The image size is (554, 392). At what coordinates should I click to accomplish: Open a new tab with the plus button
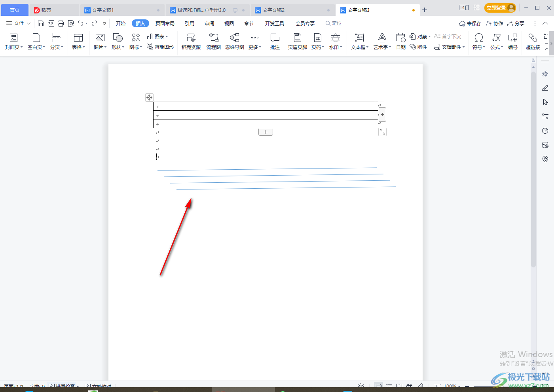point(425,10)
